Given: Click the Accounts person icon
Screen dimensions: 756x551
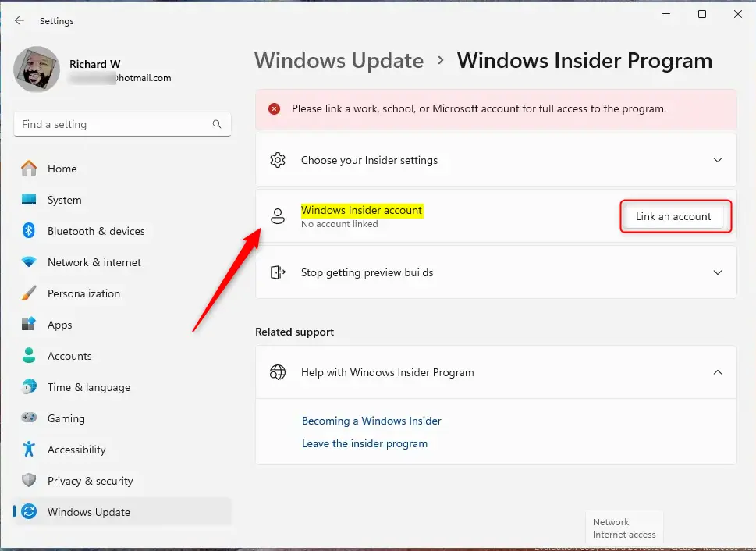Looking at the screenshot, I should pos(29,355).
